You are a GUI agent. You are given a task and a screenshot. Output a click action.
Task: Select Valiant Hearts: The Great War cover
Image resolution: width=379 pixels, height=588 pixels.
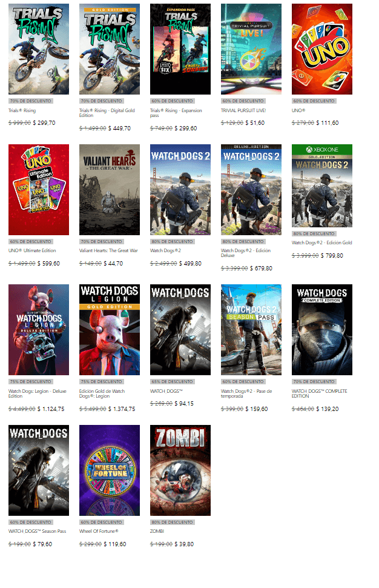coord(110,190)
